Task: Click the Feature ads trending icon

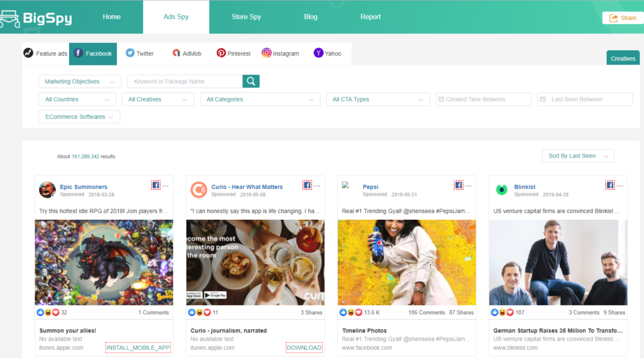Action: 28,53
